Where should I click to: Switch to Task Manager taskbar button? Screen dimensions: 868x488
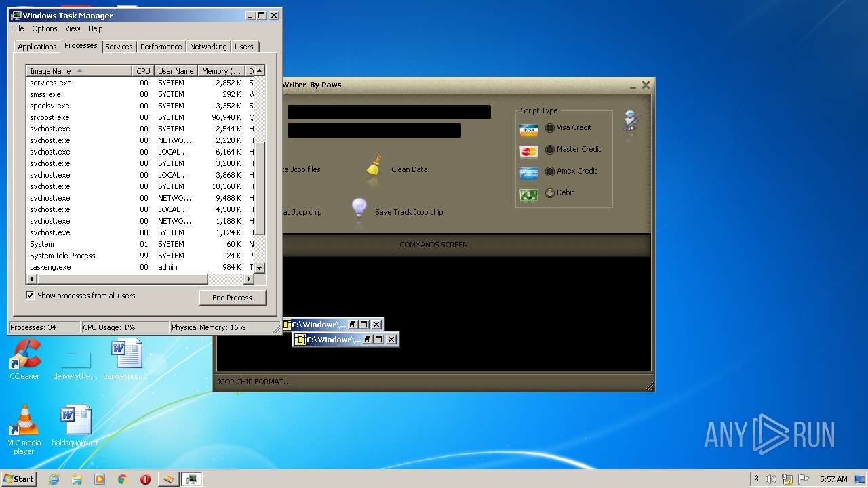pyautogui.click(x=192, y=479)
